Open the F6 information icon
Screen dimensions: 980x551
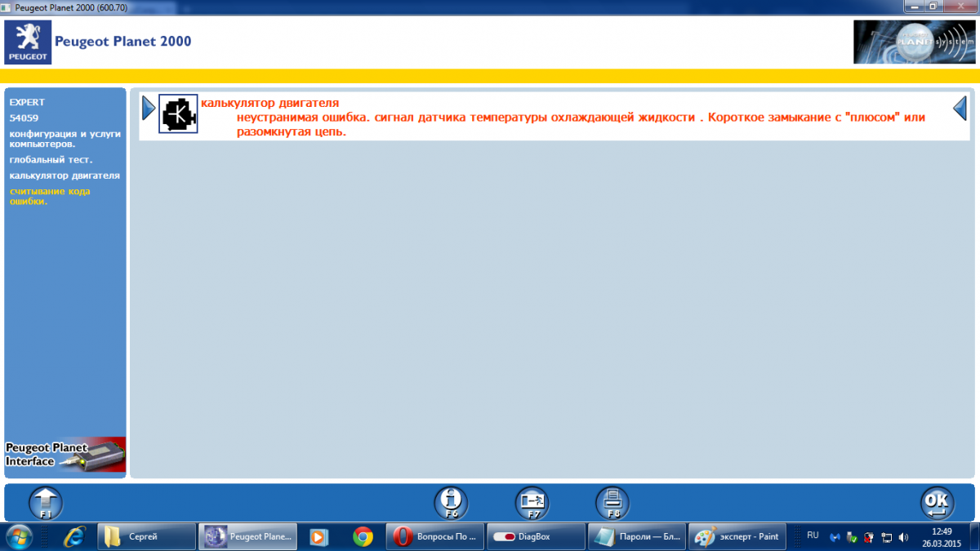click(451, 503)
